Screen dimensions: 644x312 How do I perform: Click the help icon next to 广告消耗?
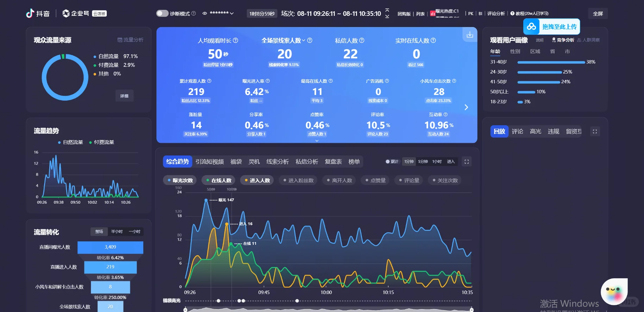pyautogui.click(x=387, y=81)
